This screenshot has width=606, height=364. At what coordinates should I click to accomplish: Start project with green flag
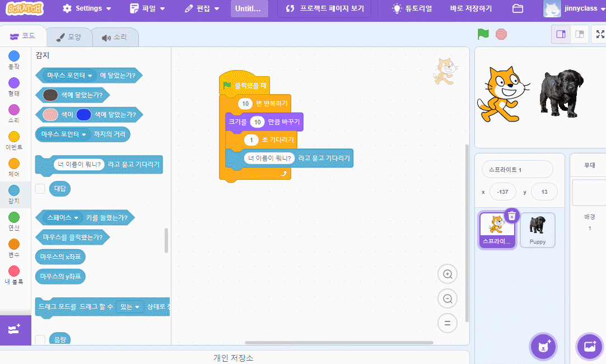(483, 34)
